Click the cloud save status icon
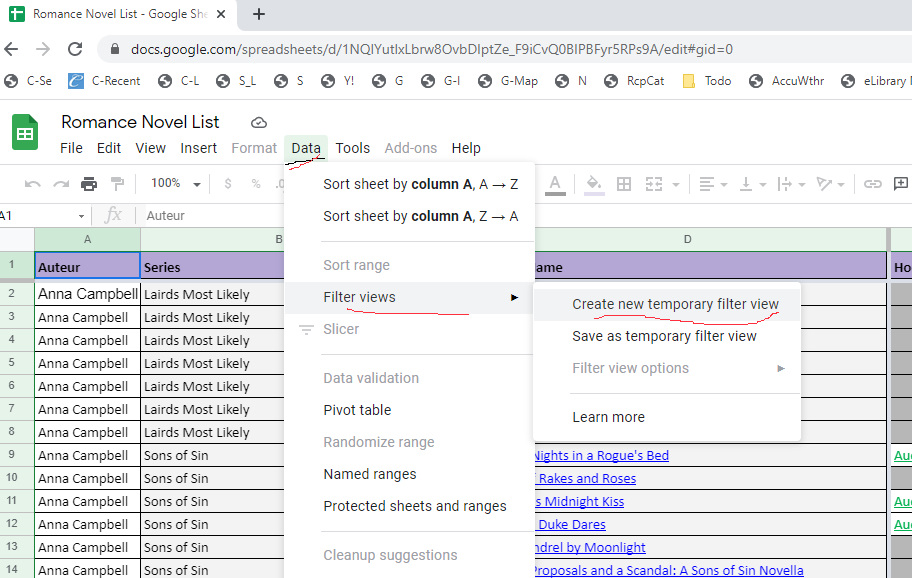Screen dimensions: 912x578 [259, 123]
